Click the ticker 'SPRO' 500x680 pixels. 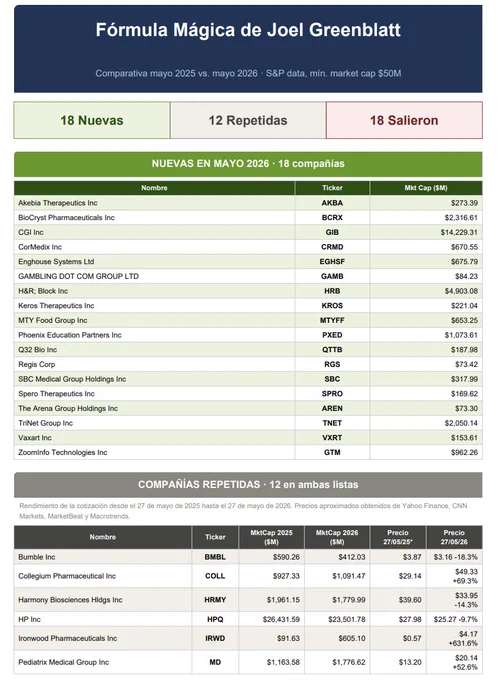click(332, 394)
